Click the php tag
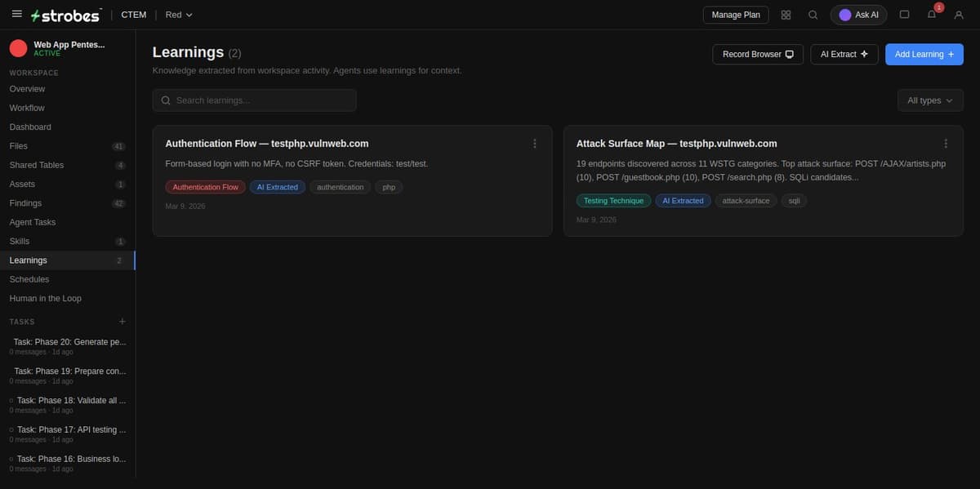 [389, 187]
